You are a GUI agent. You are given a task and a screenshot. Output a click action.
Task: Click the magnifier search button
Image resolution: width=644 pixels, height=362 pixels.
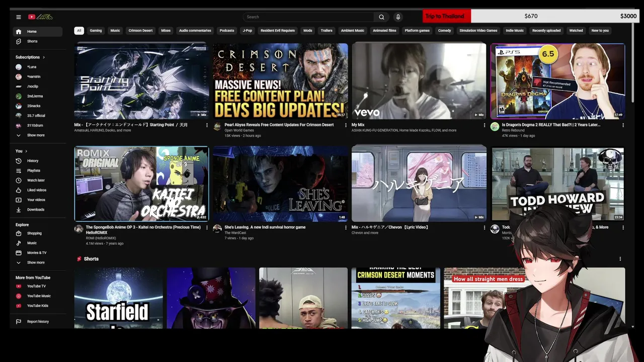[x=381, y=17]
